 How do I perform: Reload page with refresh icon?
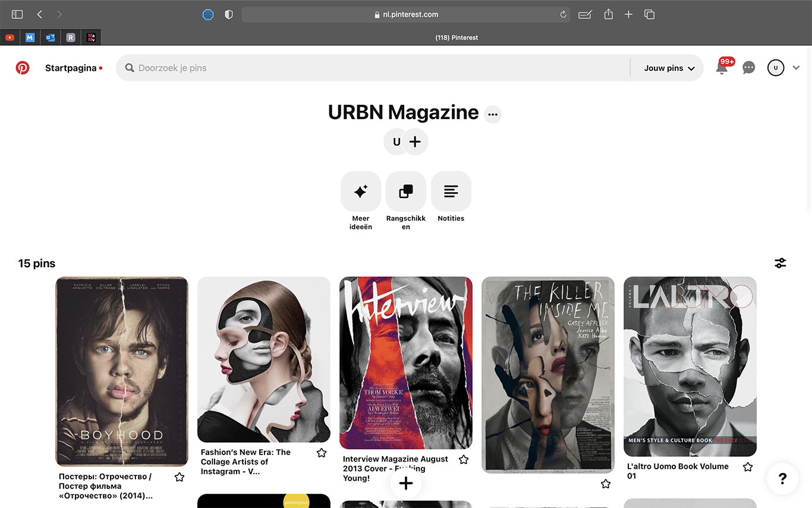(563, 15)
